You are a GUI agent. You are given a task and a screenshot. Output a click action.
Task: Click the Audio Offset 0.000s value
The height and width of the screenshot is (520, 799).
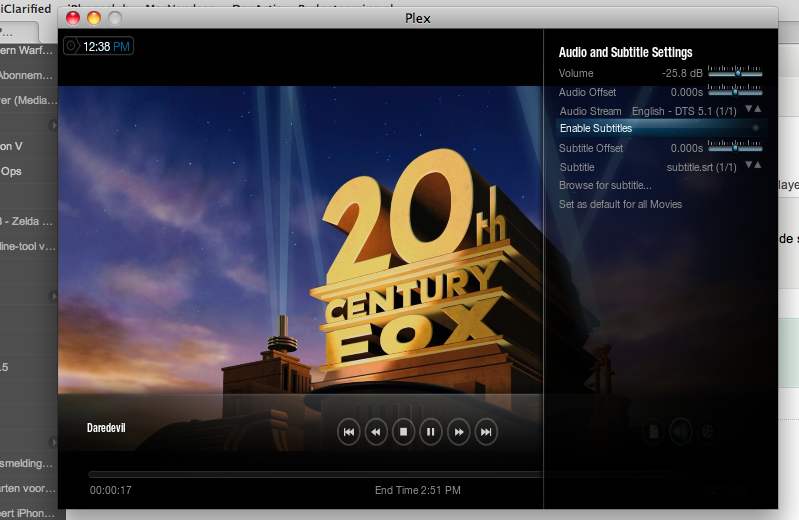coord(686,92)
